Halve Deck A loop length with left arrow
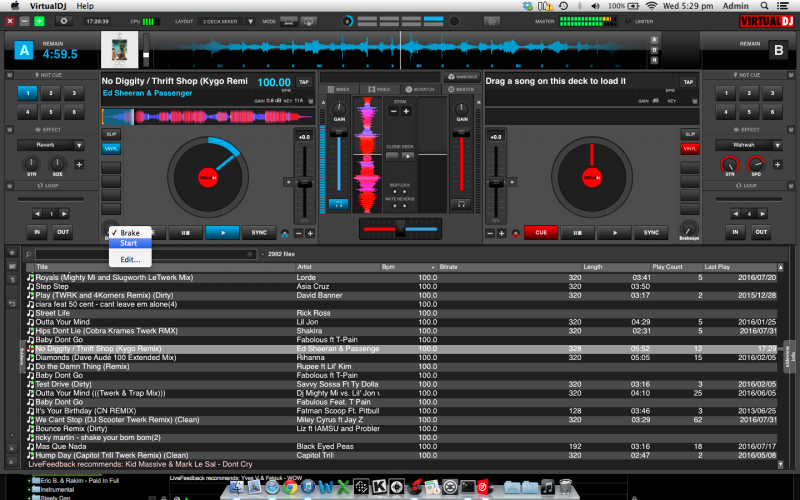The height and width of the screenshot is (500, 800). click(x=37, y=214)
